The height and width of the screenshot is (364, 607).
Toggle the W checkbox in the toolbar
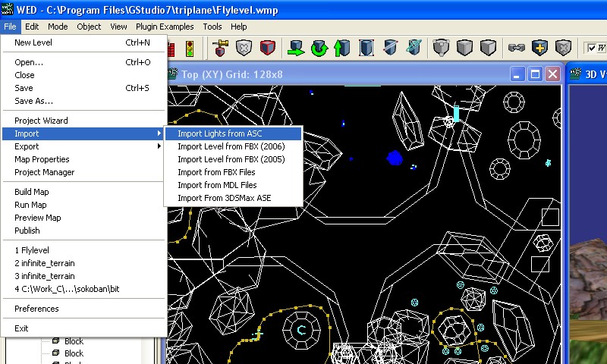tap(592, 49)
